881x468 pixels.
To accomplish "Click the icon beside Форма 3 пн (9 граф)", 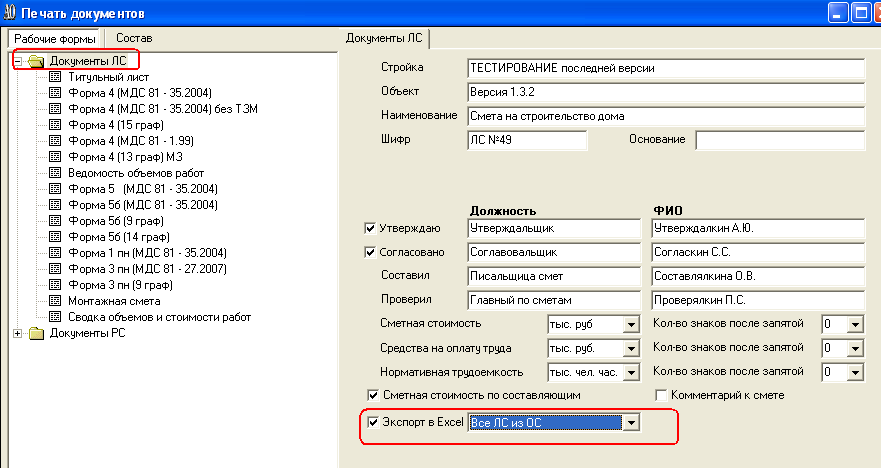I will tap(55, 285).
